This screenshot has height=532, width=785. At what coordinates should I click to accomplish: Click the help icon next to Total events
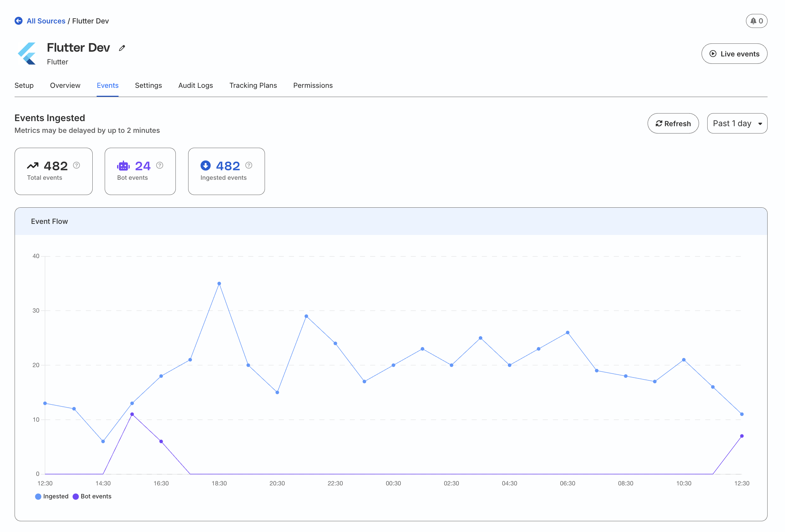pos(77,165)
